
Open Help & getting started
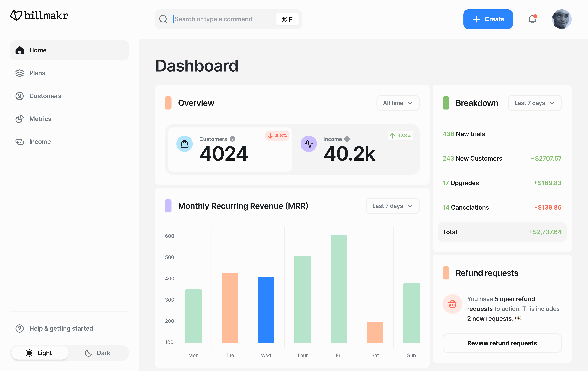point(69,329)
